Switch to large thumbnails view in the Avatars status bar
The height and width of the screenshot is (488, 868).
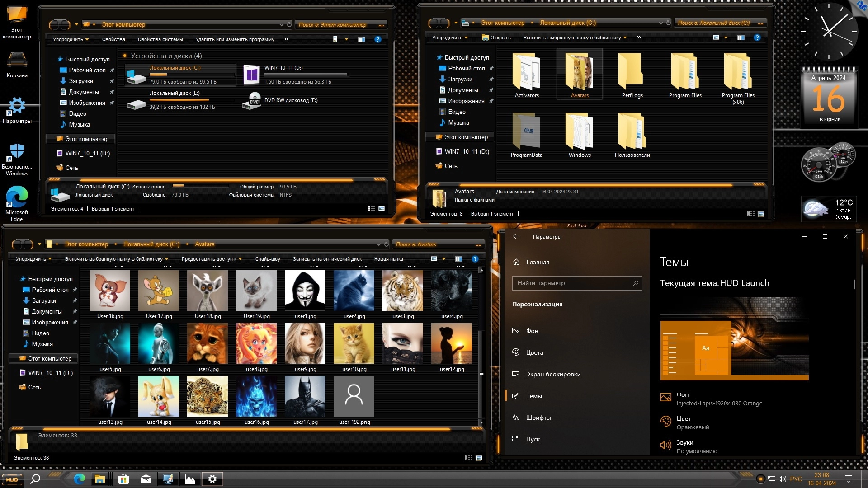click(479, 458)
